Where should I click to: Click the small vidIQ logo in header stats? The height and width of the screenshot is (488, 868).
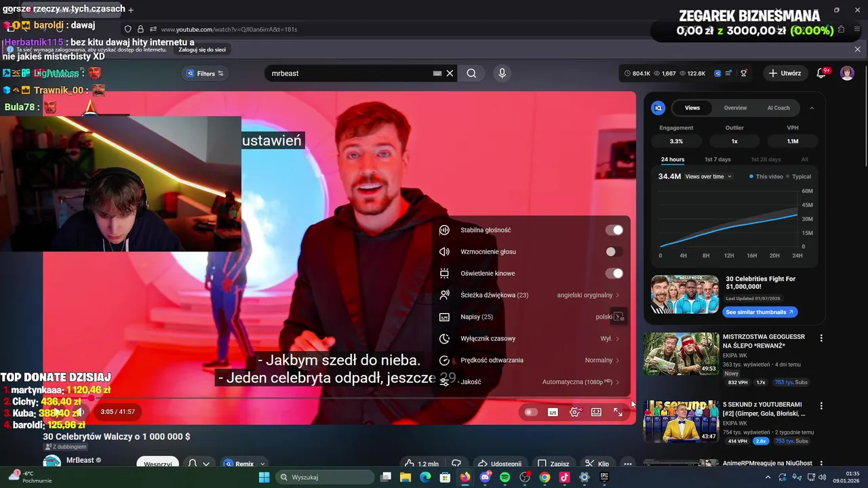coord(717,73)
